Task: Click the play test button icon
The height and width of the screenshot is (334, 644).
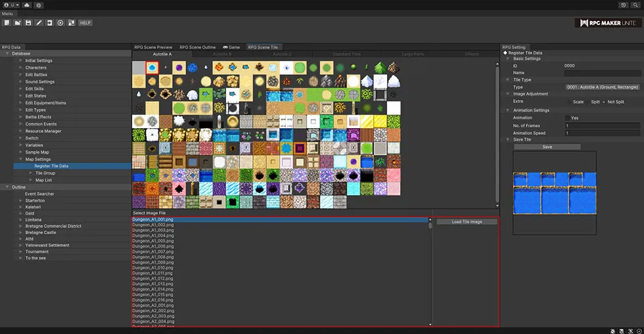Action: click(x=60, y=23)
